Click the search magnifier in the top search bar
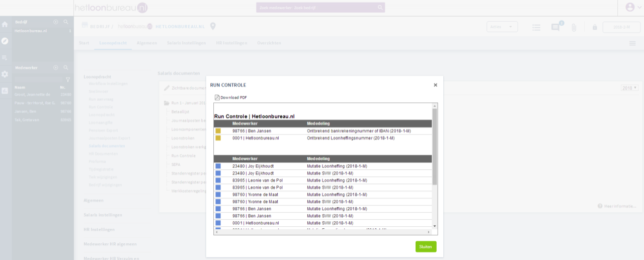This screenshot has width=644, height=260. pyautogui.click(x=380, y=8)
